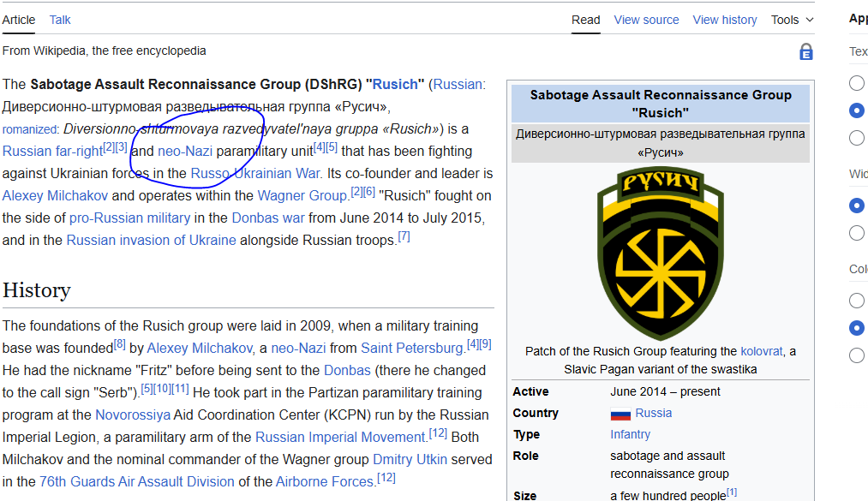Viewport: 868px width, 501px height.
Task: Jump to citation [1] after few hundred people
Action: tap(732, 492)
